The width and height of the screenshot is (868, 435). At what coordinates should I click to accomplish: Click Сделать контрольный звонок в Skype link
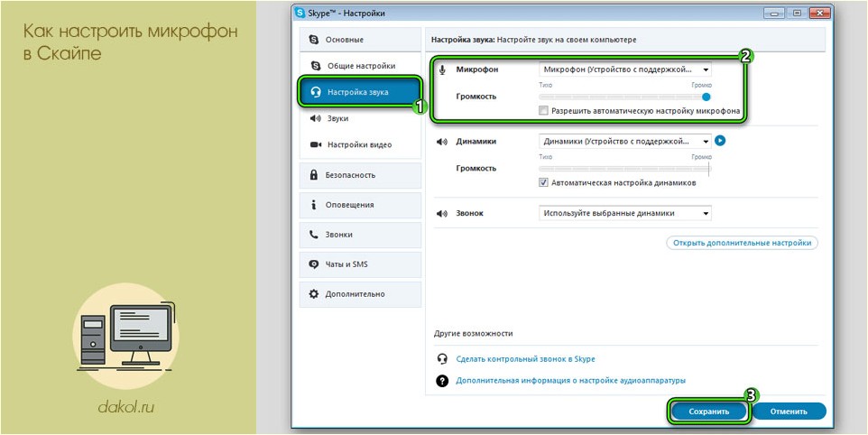pos(525,359)
